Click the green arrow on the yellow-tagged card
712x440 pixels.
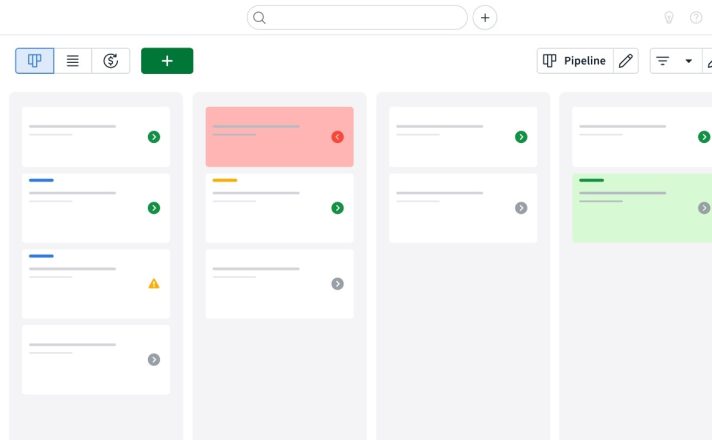(x=337, y=208)
